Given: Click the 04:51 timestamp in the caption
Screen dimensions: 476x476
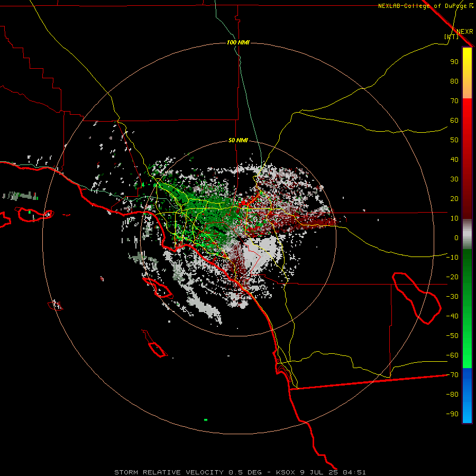Looking at the screenshot, I should point(354,472).
